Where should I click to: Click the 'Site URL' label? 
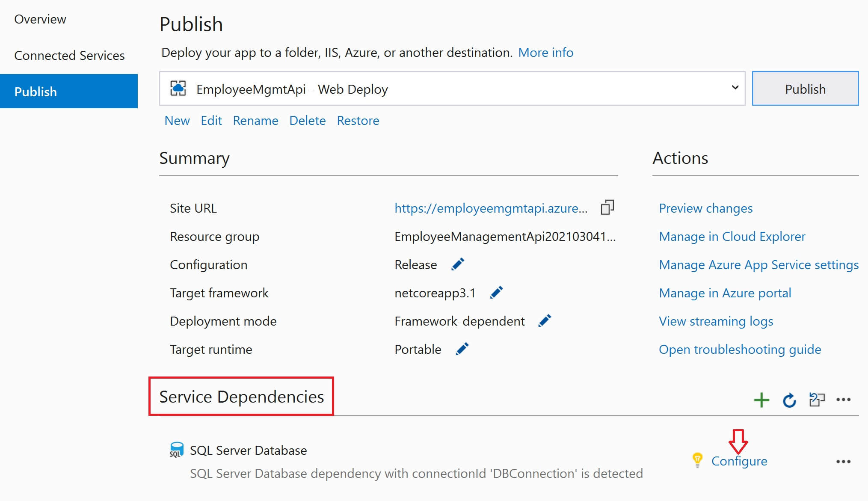coord(193,208)
